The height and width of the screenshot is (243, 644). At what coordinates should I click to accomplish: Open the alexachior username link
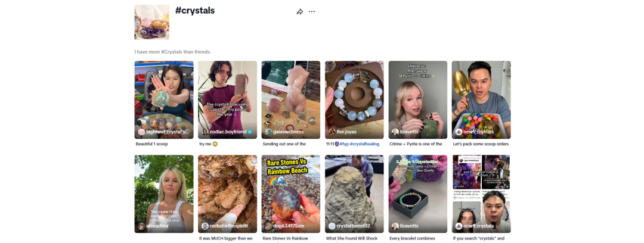(x=157, y=226)
